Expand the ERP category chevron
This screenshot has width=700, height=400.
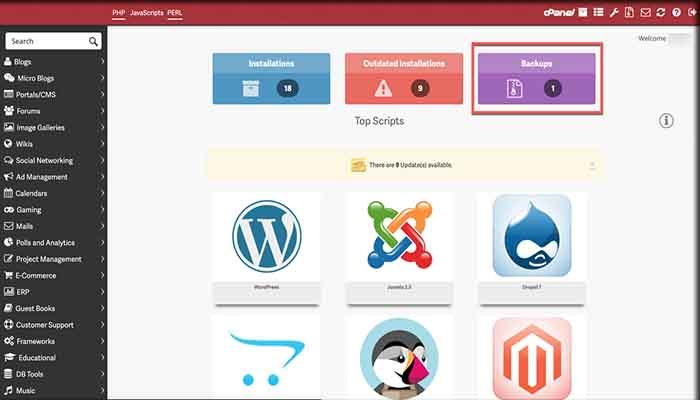(102, 292)
